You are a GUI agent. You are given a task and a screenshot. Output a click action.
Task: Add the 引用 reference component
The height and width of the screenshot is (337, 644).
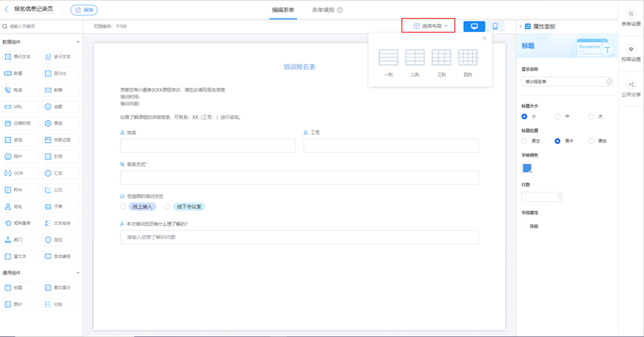pyautogui.click(x=61, y=157)
